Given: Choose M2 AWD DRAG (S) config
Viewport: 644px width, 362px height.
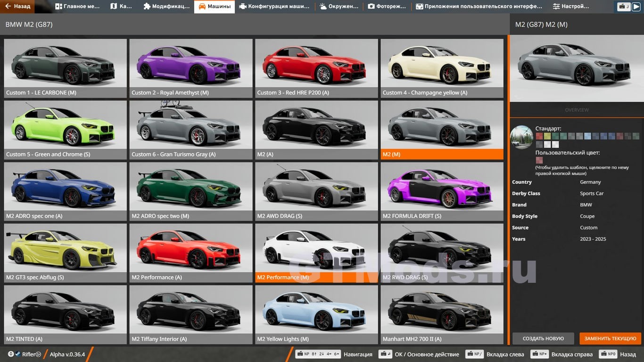Looking at the screenshot, I should [316, 191].
